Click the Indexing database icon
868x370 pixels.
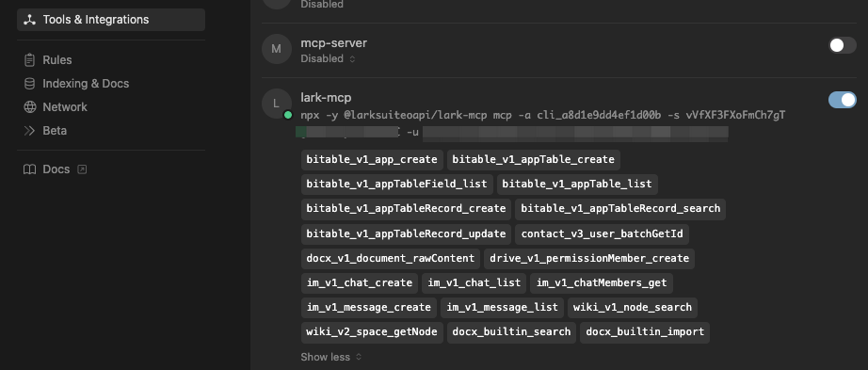click(29, 84)
